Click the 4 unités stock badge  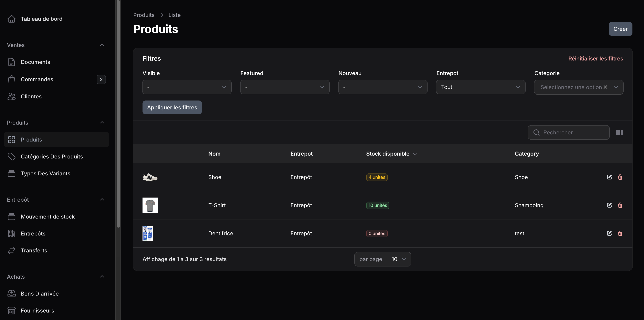click(x=377, y=177)
